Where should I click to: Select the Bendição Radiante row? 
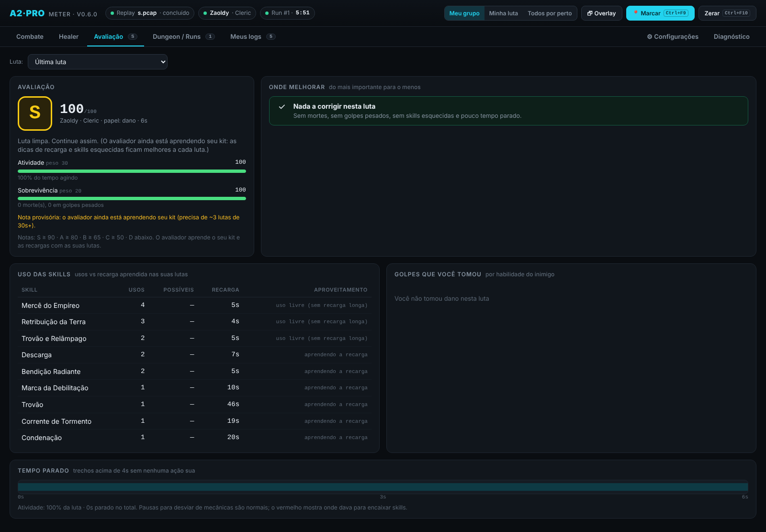click(194, 371)
